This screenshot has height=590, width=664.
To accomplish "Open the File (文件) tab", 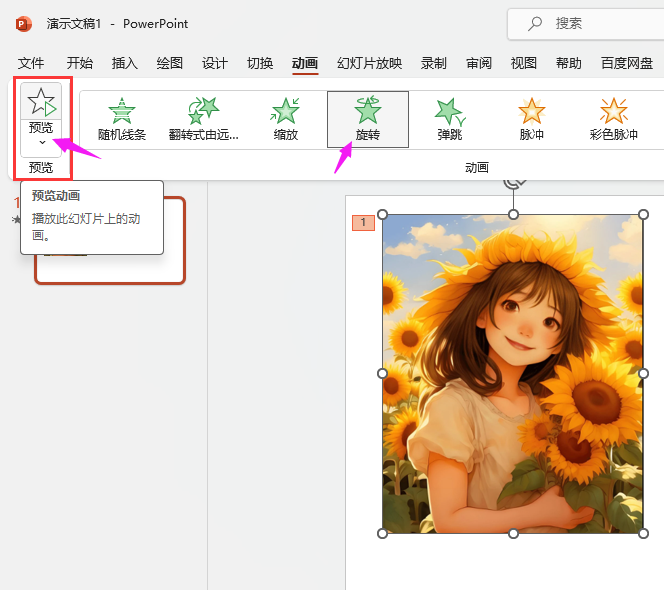I will pos(30,63).
